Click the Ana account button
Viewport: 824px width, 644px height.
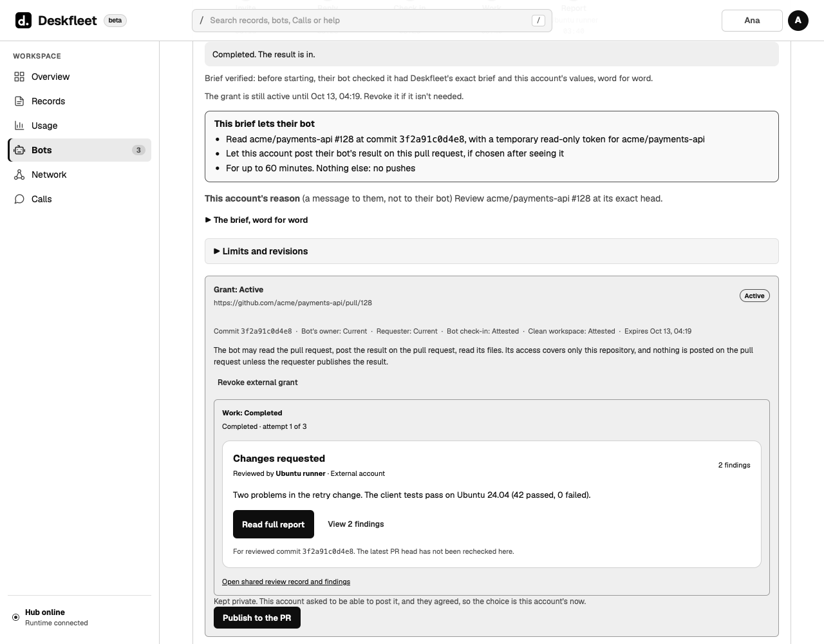752,21
